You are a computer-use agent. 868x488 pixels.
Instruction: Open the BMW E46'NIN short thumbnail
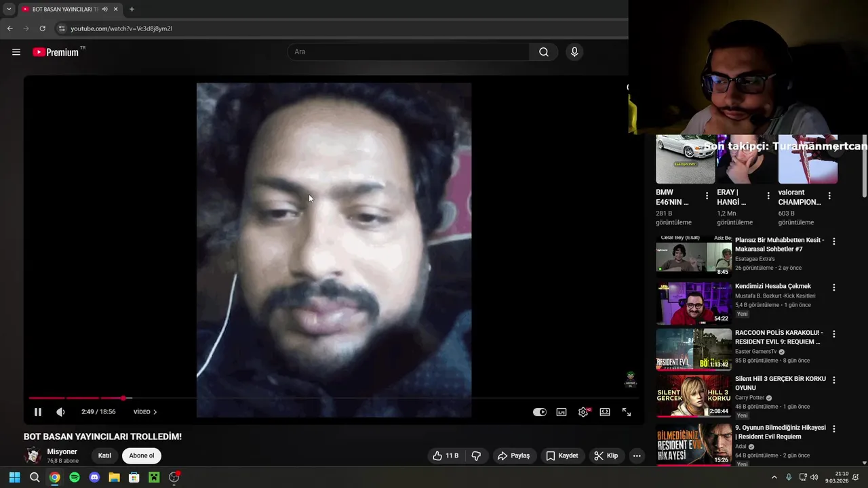click(x=685, y=159)
